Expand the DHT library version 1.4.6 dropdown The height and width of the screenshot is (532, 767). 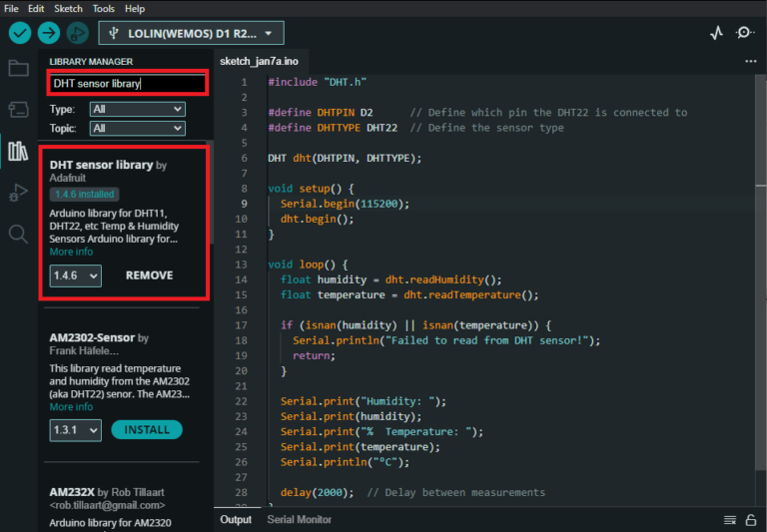click(x=75, y=275)
